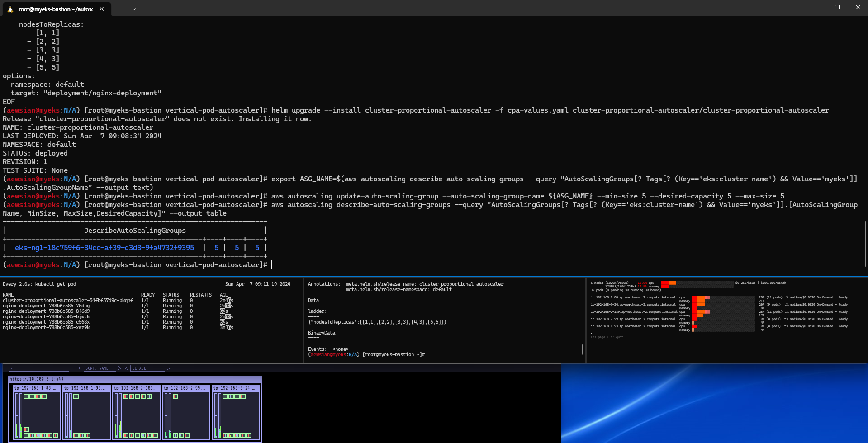868x443 pixels.
Task: Click the STATUS column header in pod list
Action: [x=171, y=295]
